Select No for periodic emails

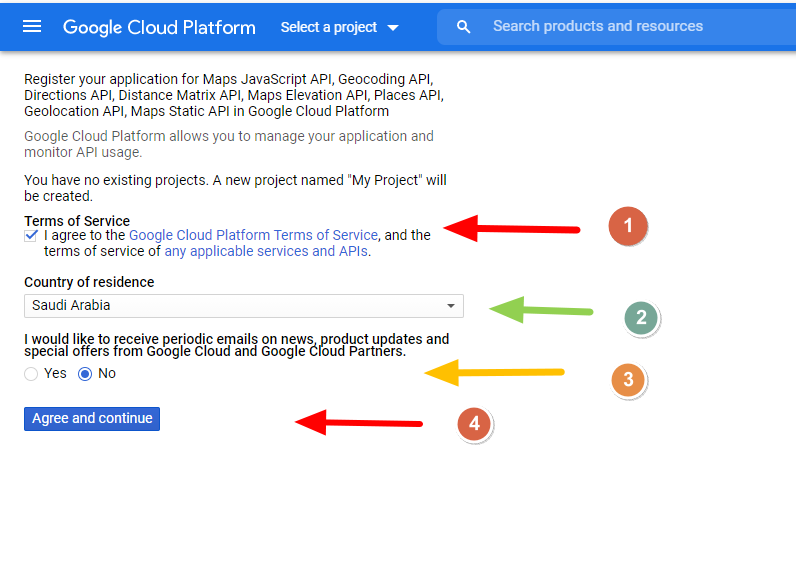tap(85, 374)
